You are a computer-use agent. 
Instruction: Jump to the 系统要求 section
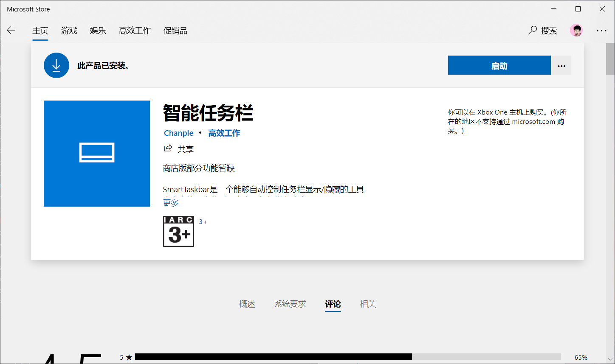[x=290, y=304]
